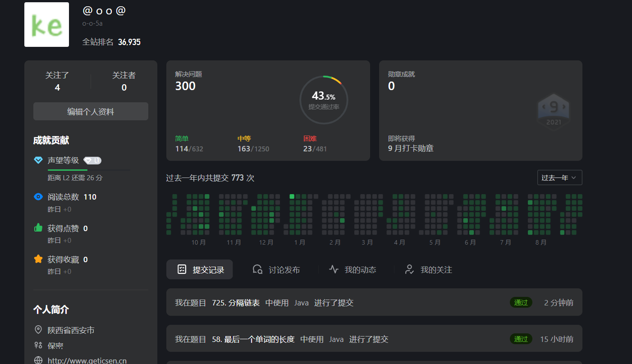Click the L1 level badge
Image resolution: width=632 pixels, height=364 pixels.
tap(92, 160)
